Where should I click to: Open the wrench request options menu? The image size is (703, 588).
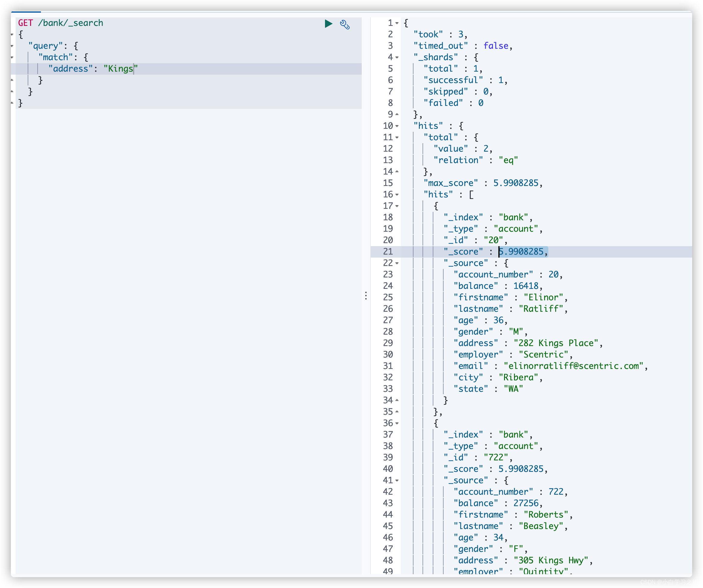point(345,24)
